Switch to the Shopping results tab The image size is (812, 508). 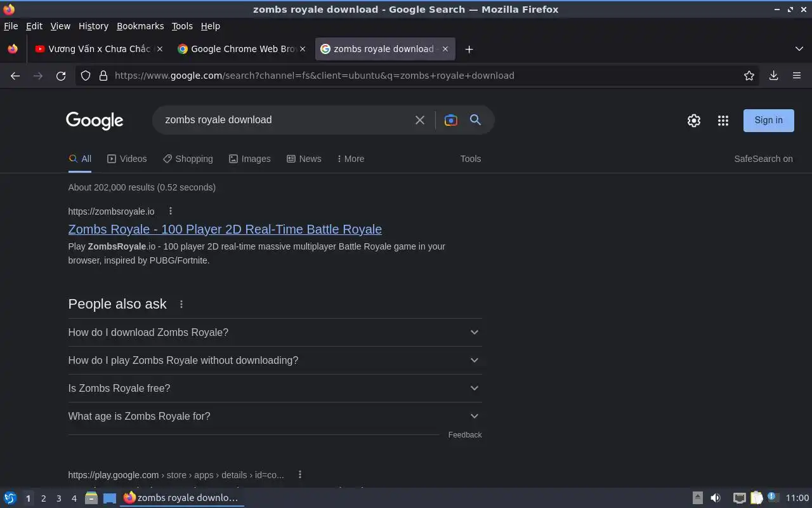pyautogui.click(x=188, y=159)
